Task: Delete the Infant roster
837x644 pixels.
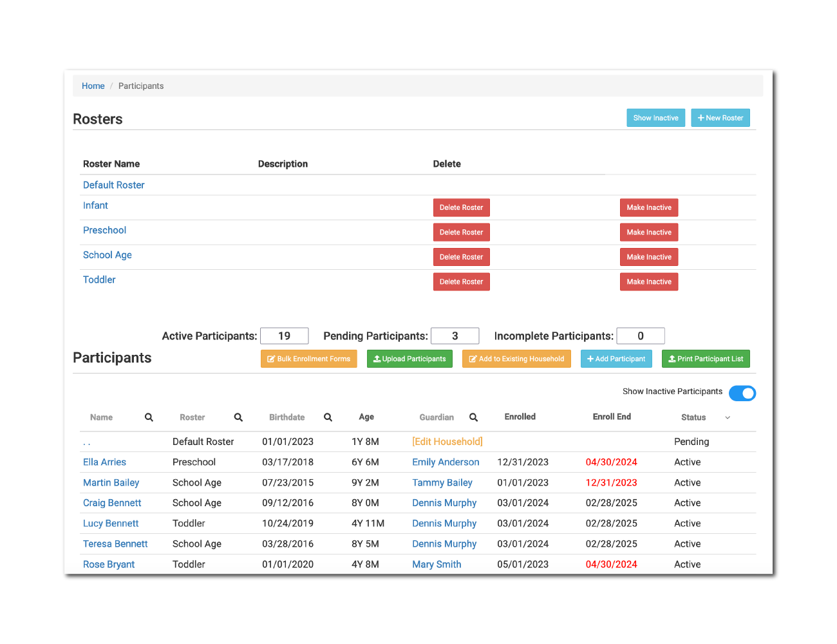Action: coord(461,207)
